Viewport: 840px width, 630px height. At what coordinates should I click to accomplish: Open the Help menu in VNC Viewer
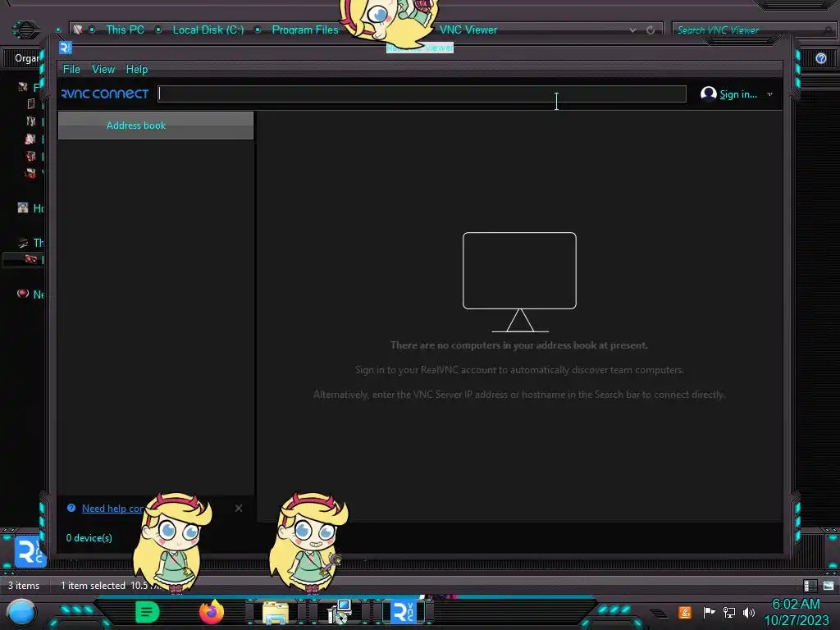137,69
